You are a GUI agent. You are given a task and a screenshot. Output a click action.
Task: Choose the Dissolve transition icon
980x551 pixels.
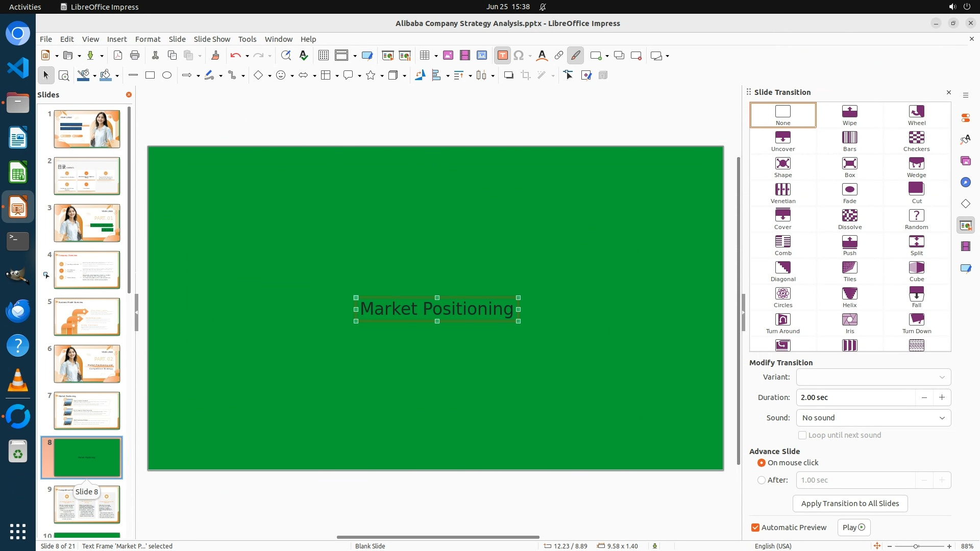tap(849, 219)
